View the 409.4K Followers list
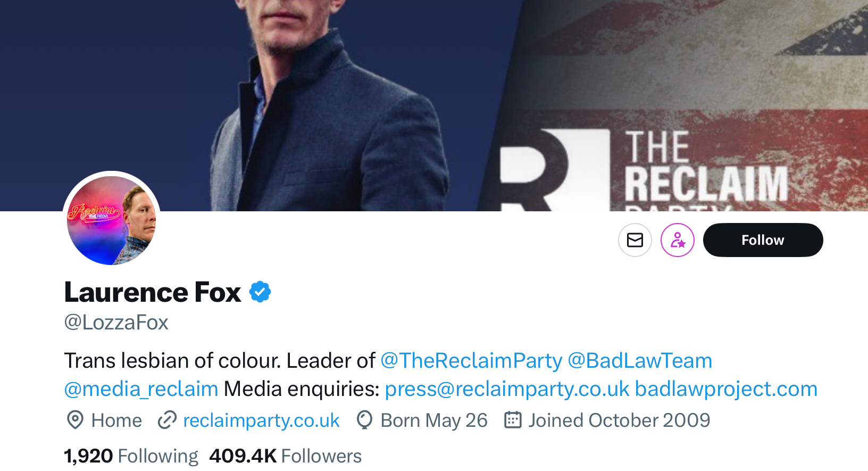Viewport: 868px width, 471px height. (x=285, y=456)
